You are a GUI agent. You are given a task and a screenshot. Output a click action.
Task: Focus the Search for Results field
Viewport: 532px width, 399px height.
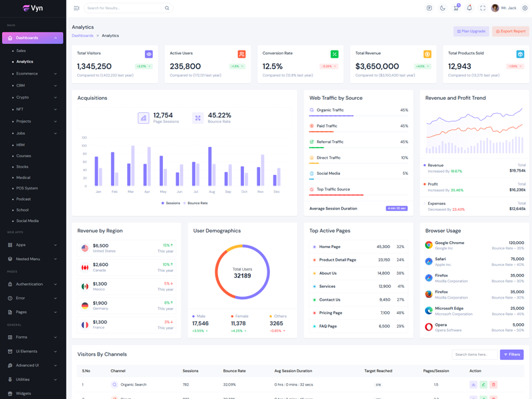click(x=124, y=8)
